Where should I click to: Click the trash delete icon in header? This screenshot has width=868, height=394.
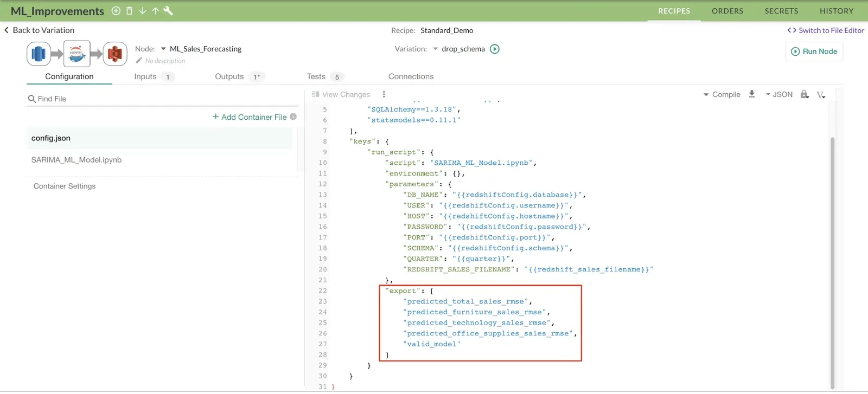tap(129, 11)
